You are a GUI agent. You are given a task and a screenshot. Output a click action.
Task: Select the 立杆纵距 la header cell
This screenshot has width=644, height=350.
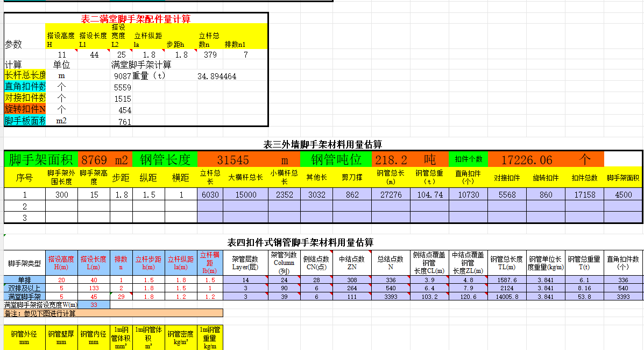click(148, 37)
